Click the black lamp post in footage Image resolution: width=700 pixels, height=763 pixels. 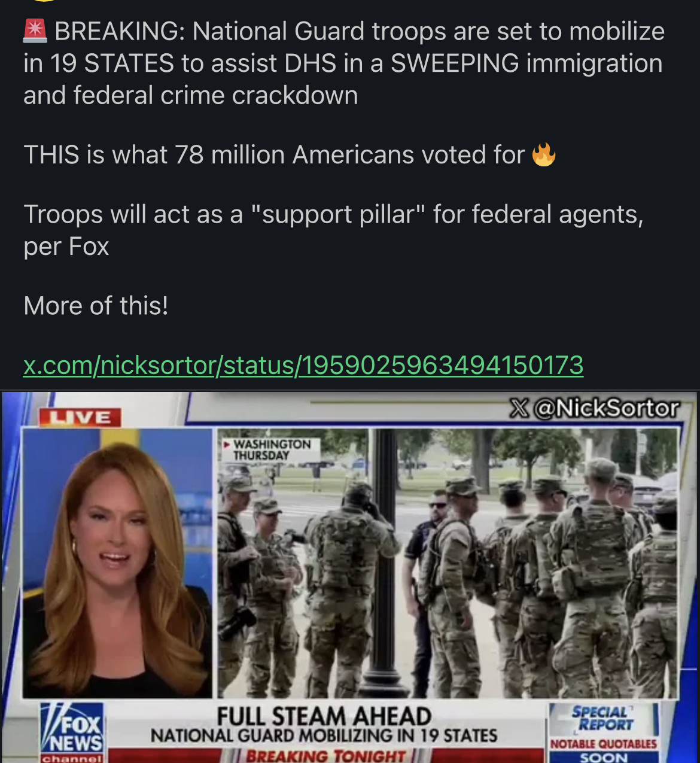(385, 560)
